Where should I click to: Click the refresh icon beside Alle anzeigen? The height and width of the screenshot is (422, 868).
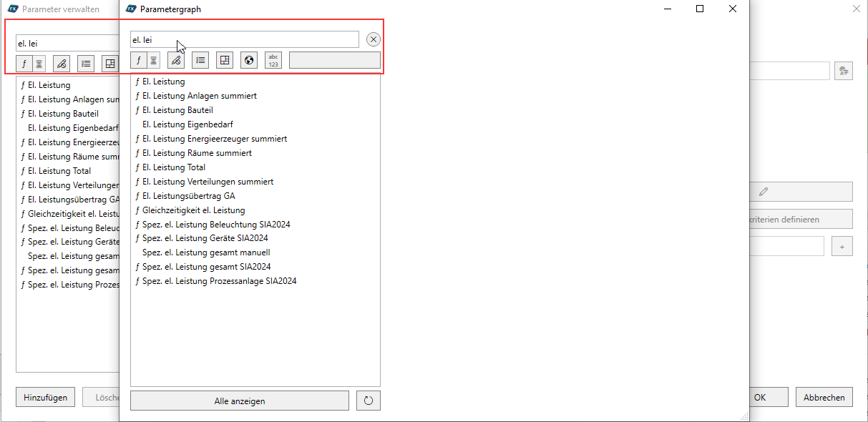pyautogui.click(x=368, y=401)
